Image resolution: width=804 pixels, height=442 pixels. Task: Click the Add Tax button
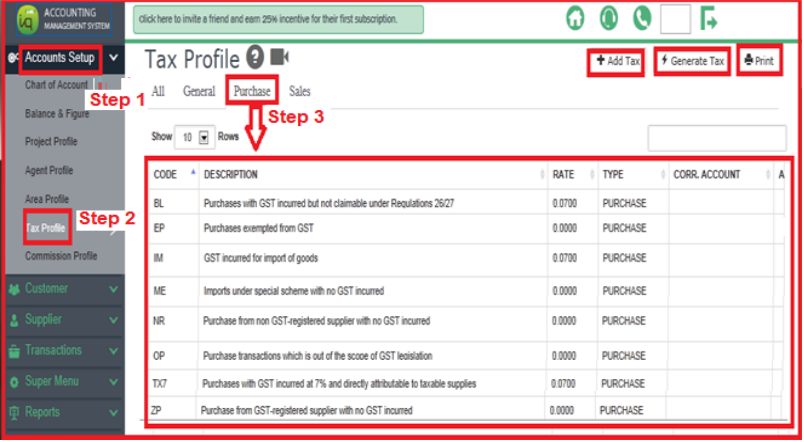[x=617, y=62]
